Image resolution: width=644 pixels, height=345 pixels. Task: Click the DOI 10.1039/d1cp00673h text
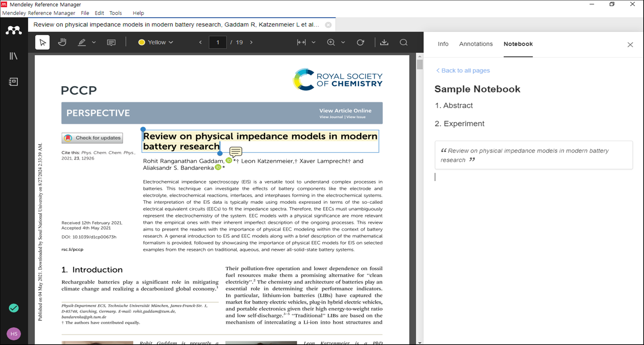point(89,237)
